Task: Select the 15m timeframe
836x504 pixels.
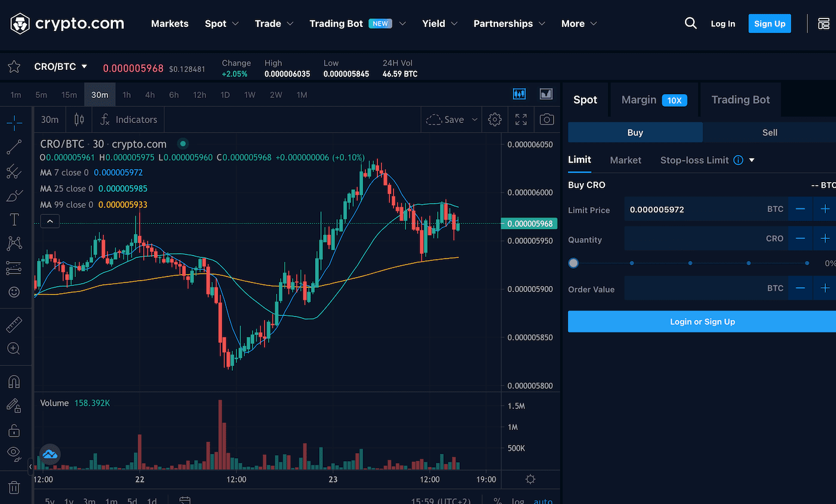Action: [x=69, y=94]
